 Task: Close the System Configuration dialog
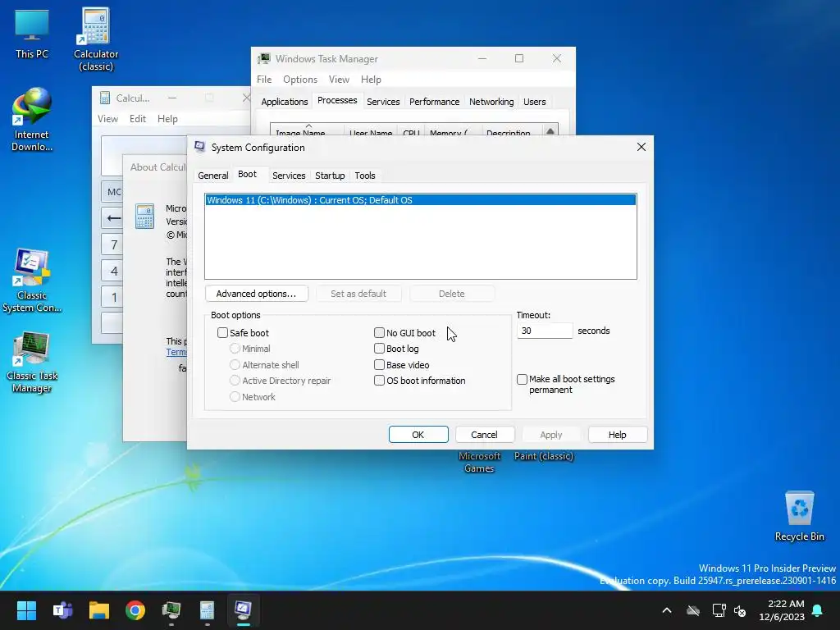(x=641, y=147)
